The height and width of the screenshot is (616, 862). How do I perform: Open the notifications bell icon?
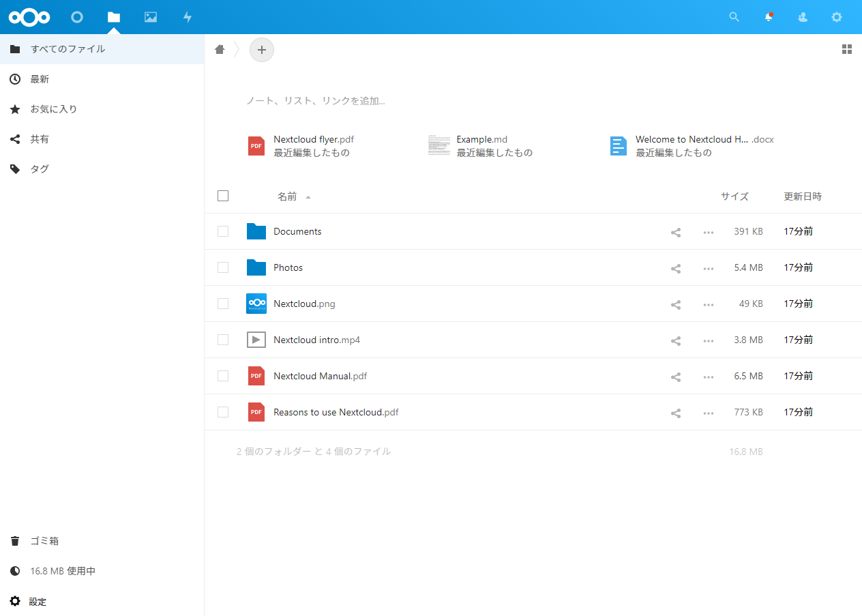(x=769, y=17)
